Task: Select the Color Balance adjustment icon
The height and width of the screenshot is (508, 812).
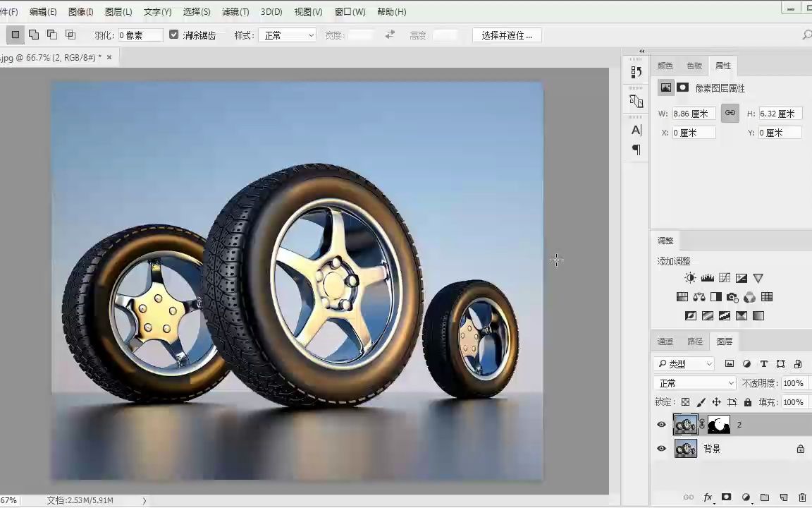Action: (699, 296)
